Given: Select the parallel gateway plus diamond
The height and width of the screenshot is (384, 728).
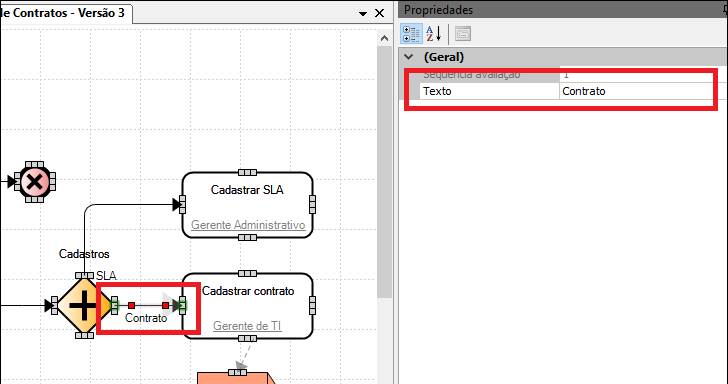Looking at the screenshot, I should point(84,306).
